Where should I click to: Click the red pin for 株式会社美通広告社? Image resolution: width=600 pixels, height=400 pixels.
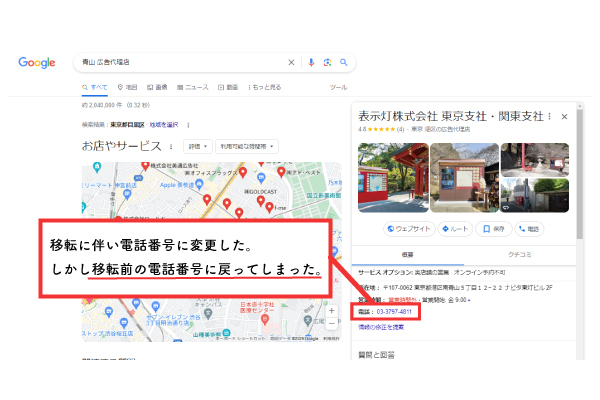pyautogui.click(x=145, y=166)
